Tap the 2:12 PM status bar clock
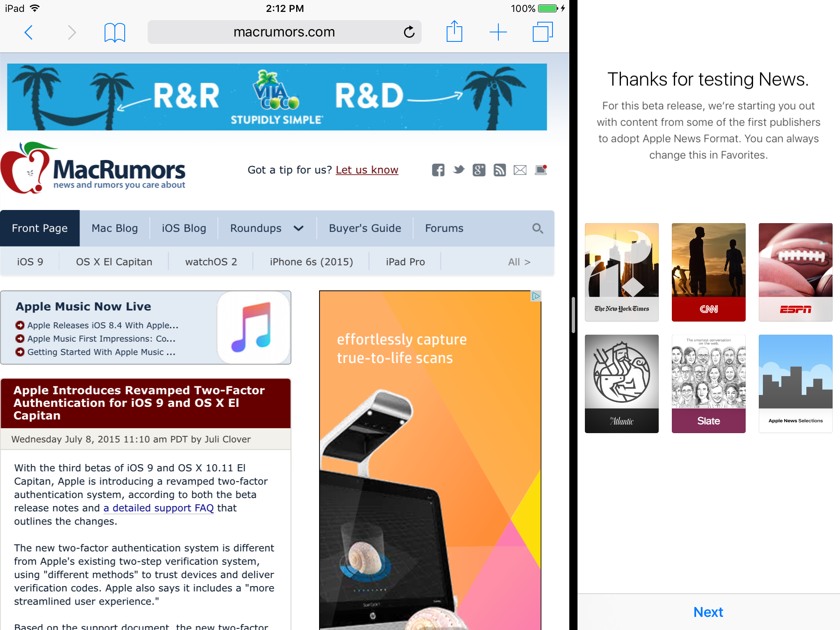Screen dimensions: 840x630 coord(285,8)
